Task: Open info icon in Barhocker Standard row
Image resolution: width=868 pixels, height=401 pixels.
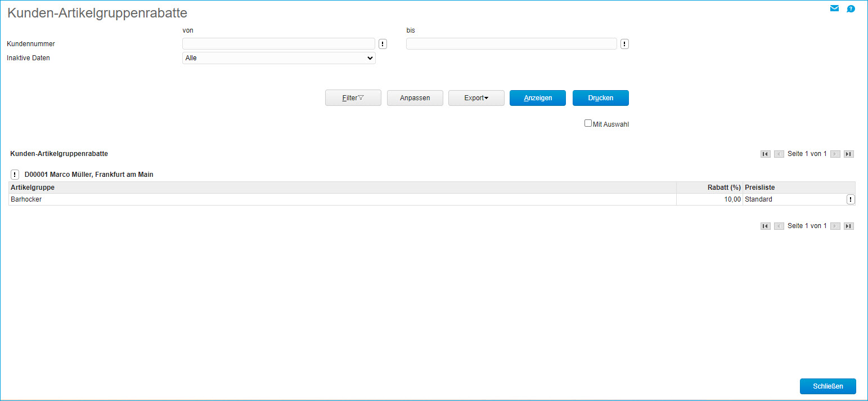Action: pyautogui.click(x=851, y=199)
